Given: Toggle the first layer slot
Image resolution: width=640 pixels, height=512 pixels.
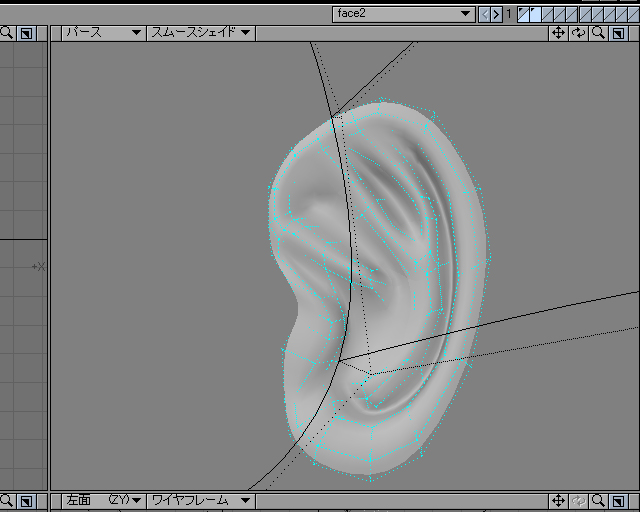Looking at the screenshot, I should 526,14.
